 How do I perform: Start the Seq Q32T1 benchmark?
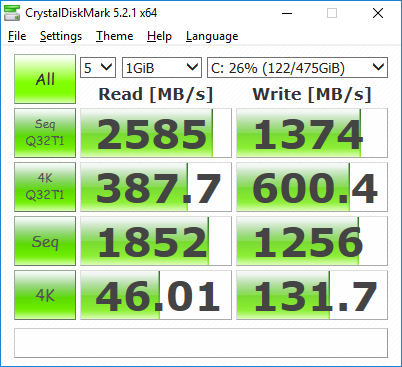click(45, 133)
